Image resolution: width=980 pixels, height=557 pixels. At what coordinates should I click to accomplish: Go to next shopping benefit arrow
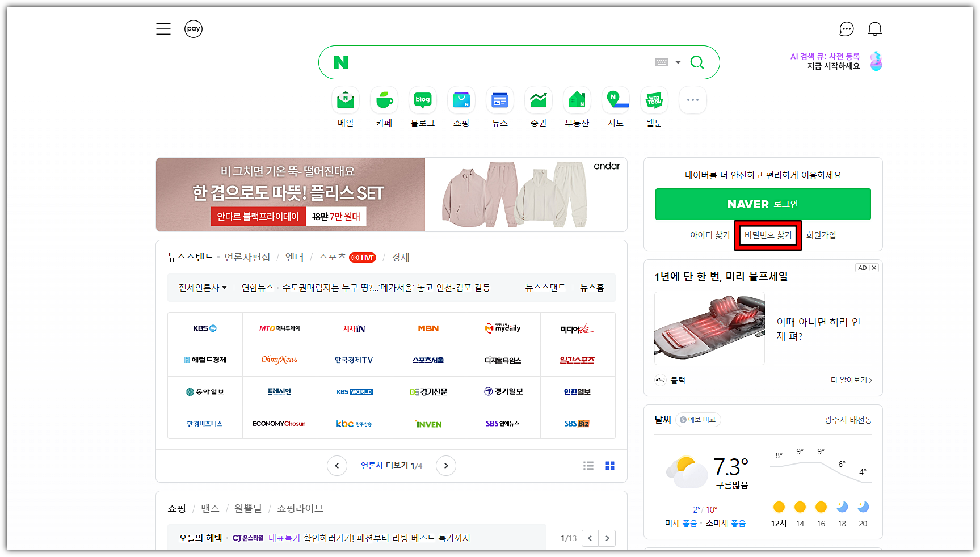pos(608,538)
